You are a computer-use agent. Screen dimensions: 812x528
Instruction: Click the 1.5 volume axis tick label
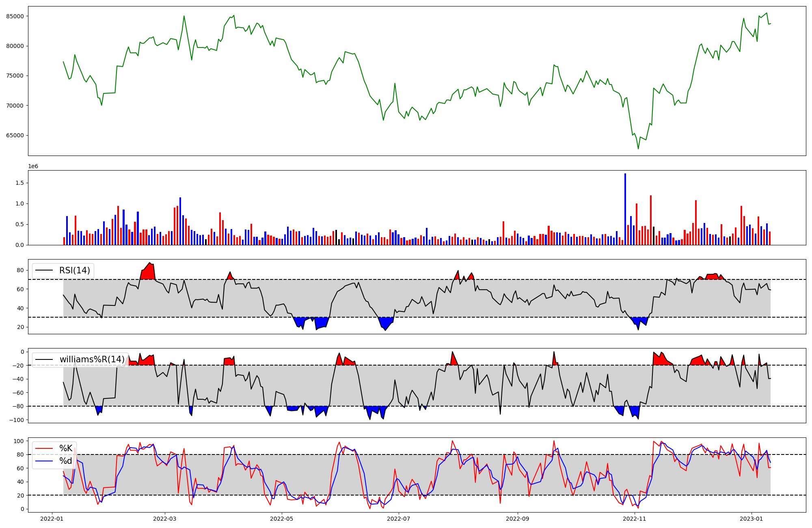[19, 183]
